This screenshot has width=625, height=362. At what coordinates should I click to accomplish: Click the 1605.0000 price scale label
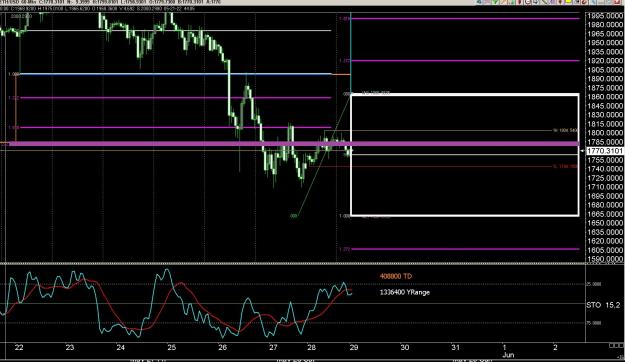(x=605, y=250)
